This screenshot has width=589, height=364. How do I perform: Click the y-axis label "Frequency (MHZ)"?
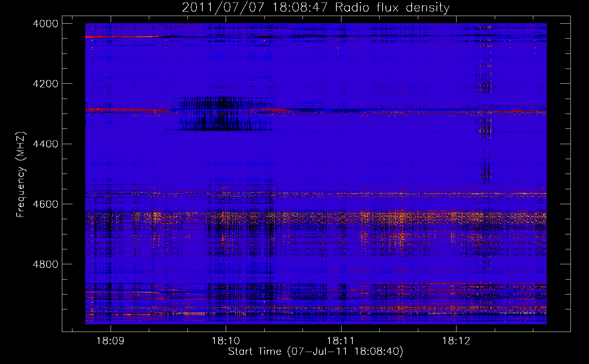click(x=21, y=175)
